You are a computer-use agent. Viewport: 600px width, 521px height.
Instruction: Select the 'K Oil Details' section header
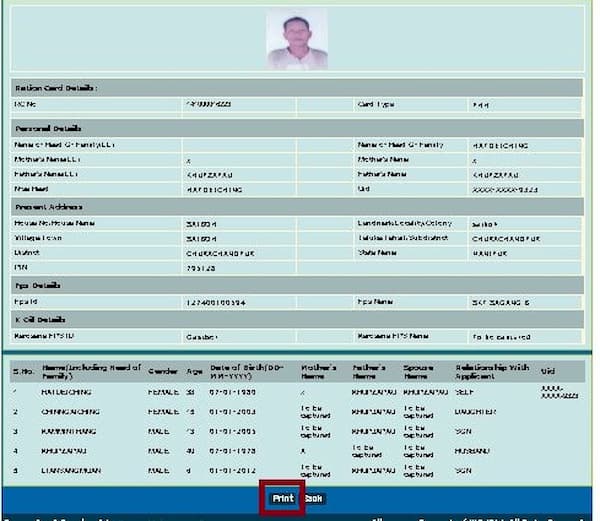point(297,319)
